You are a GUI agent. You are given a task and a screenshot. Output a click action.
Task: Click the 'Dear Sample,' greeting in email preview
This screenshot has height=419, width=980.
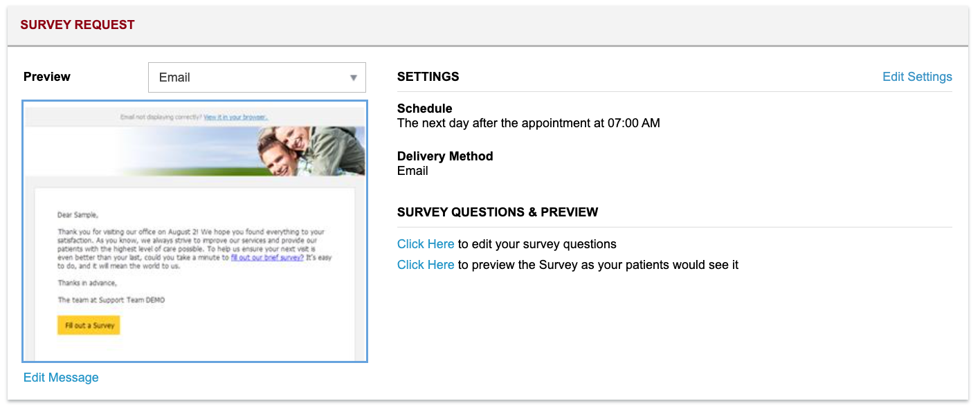point(78,215)
